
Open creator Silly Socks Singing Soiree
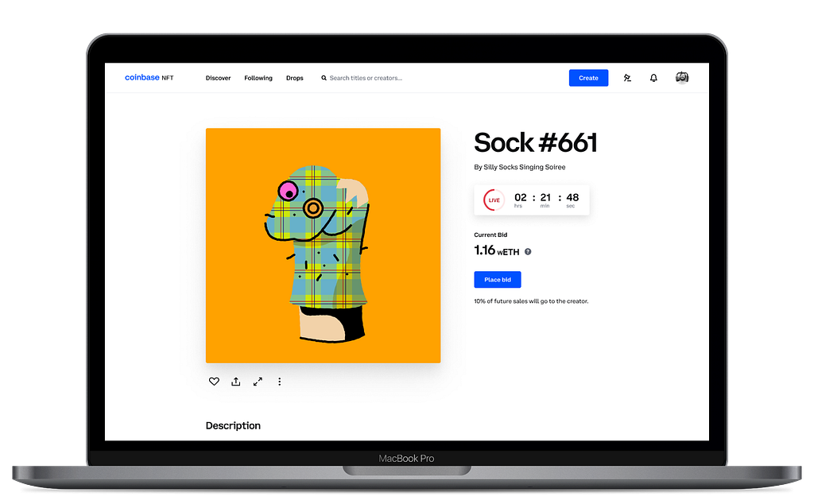[525, 167]
